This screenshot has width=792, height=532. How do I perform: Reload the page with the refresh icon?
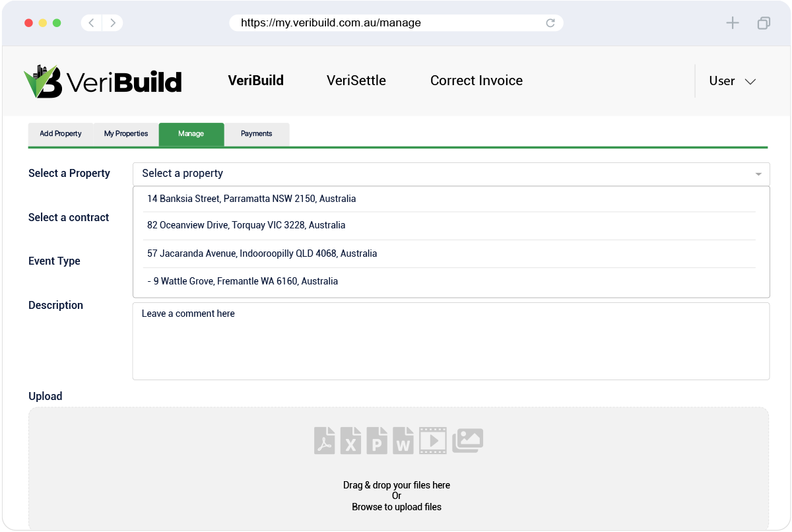(x=550, y=23)
